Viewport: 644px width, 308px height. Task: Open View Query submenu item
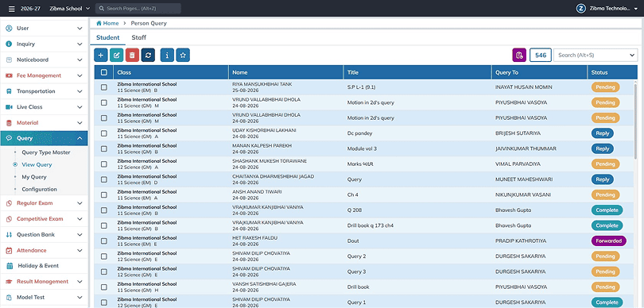(x=37, y=164)
